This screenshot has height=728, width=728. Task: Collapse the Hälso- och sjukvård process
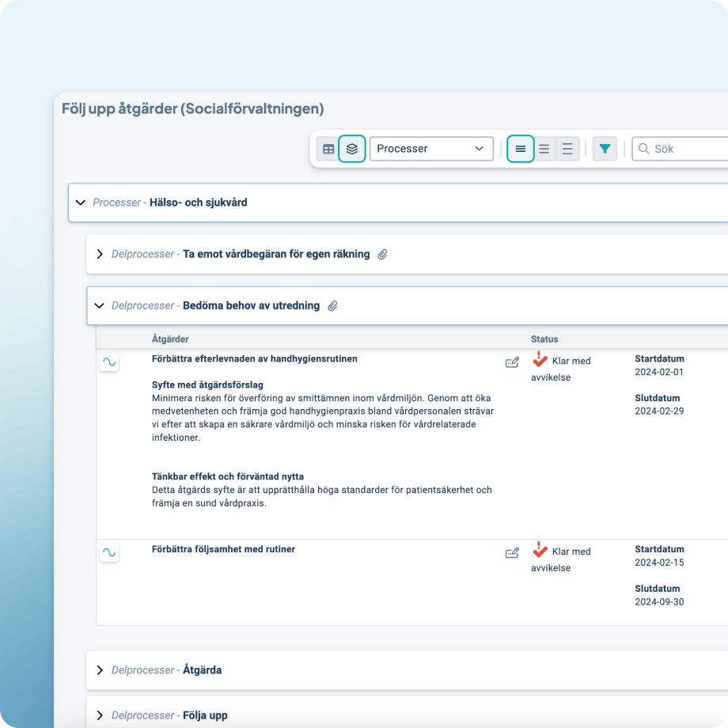tap(81, 203)
